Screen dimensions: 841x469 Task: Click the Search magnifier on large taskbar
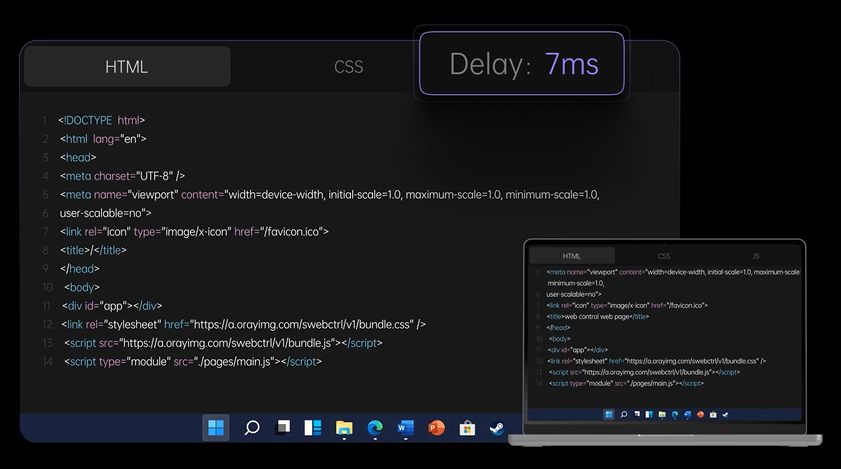[x=252, y=428]
